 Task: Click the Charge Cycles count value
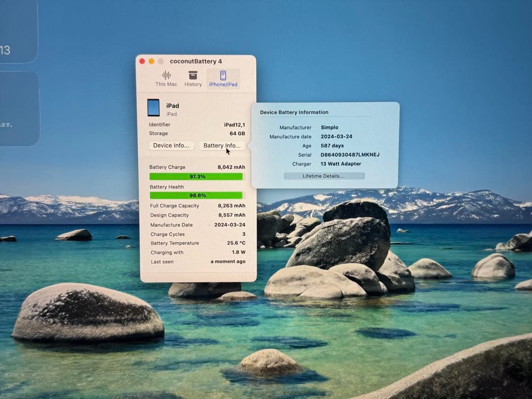click(x=243, y=234)
